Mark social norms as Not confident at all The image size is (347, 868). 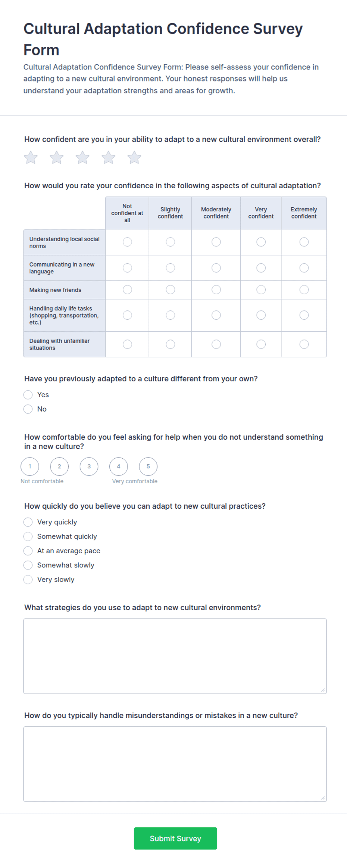click(x=127, y=242)
